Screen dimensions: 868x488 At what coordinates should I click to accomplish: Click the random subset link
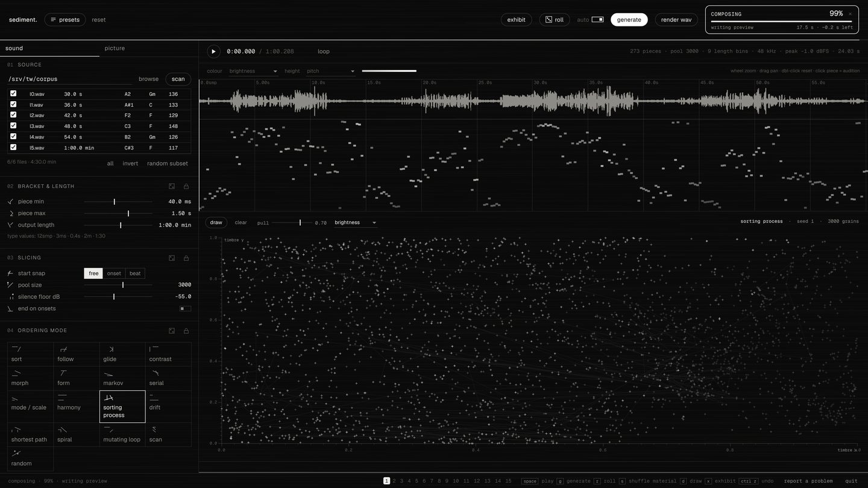coord(168,163)
